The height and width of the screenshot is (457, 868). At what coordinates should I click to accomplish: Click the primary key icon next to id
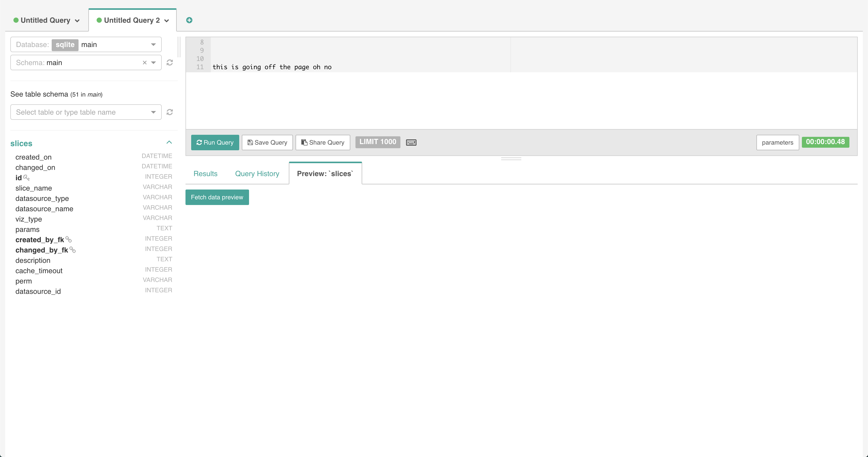26,177
